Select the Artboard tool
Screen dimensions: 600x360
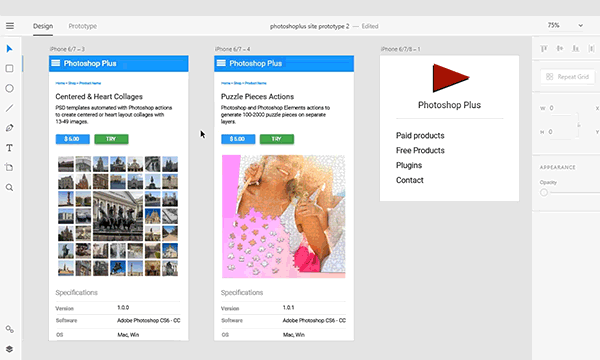pyautogui.click(x=10, y=168)
